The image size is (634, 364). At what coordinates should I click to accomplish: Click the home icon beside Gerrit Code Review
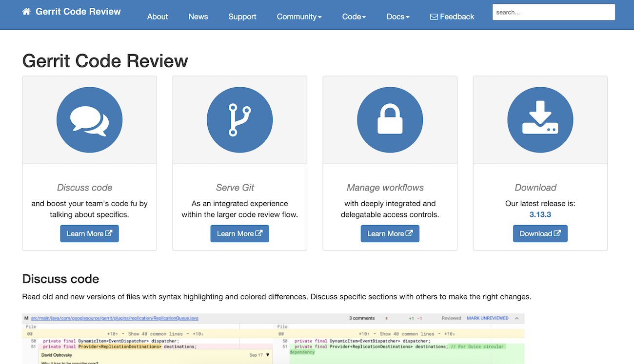[26, 12]
